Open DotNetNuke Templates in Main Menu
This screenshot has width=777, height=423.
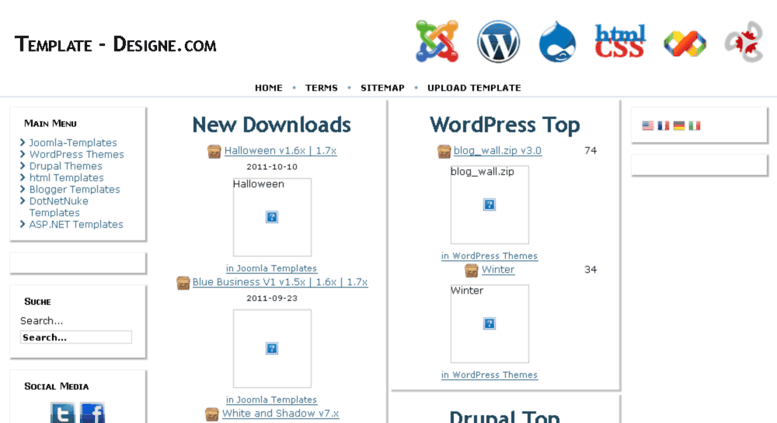(58, 207)
